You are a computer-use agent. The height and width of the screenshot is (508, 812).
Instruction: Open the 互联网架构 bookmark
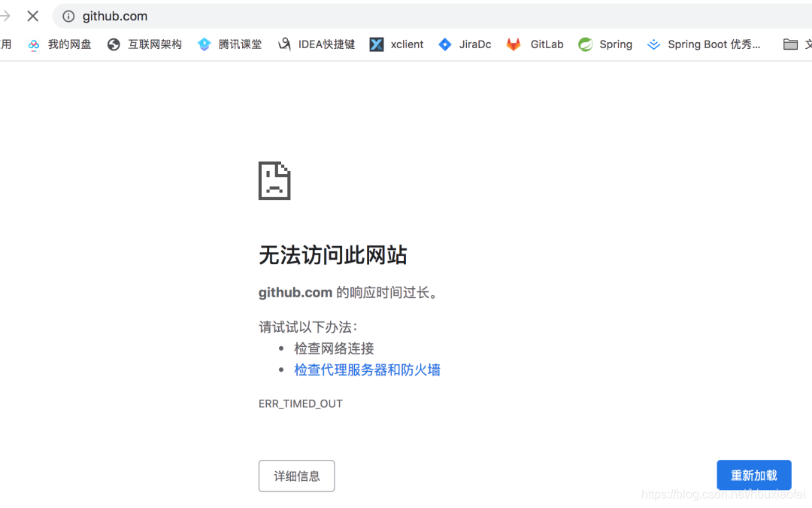pyautogui.click(x=144, y=44)
